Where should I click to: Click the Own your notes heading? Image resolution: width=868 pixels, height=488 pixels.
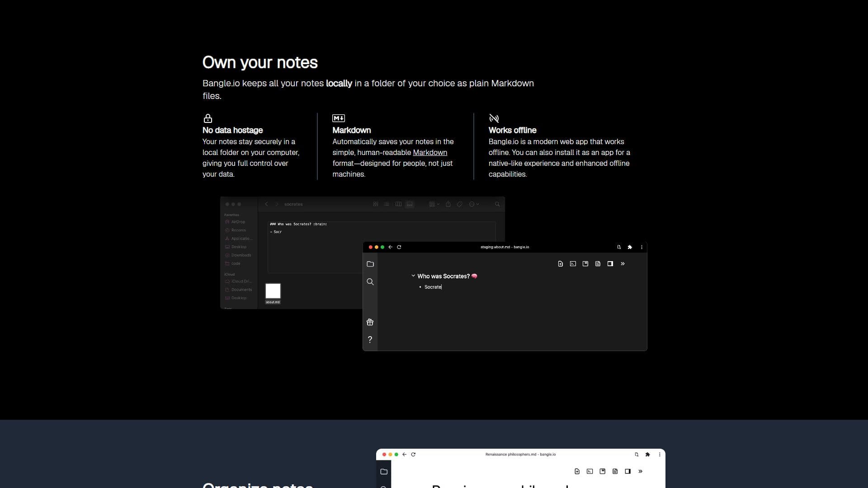[x=260, y=63]
